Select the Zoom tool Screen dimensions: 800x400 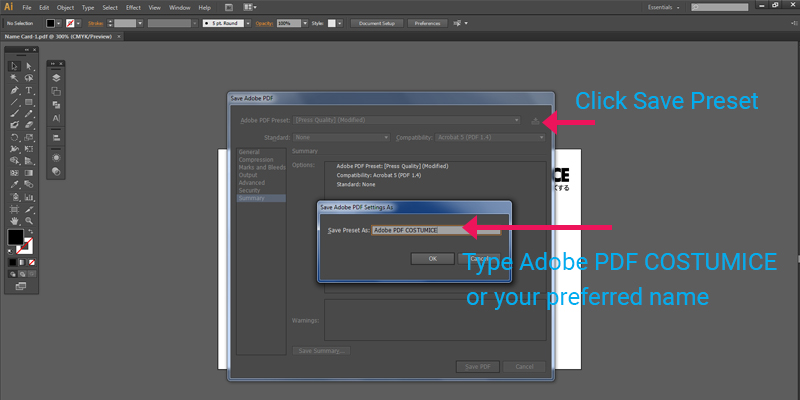click(29, 221)
